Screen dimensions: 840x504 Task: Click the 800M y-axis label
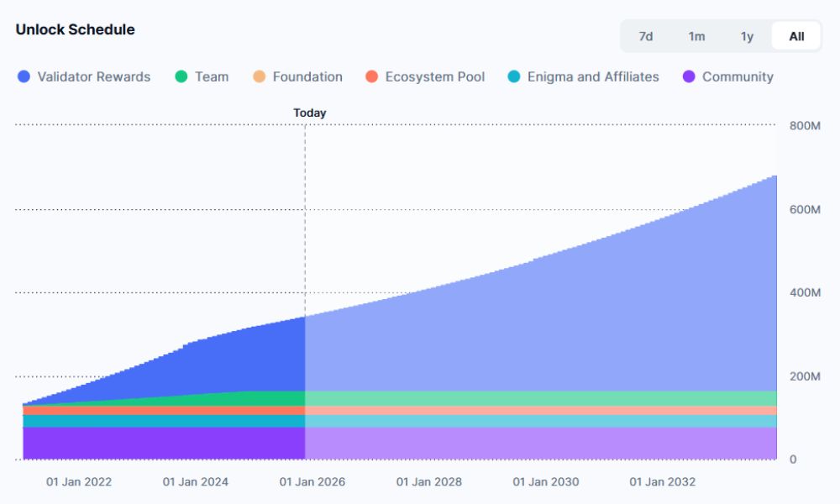[804, 126]
